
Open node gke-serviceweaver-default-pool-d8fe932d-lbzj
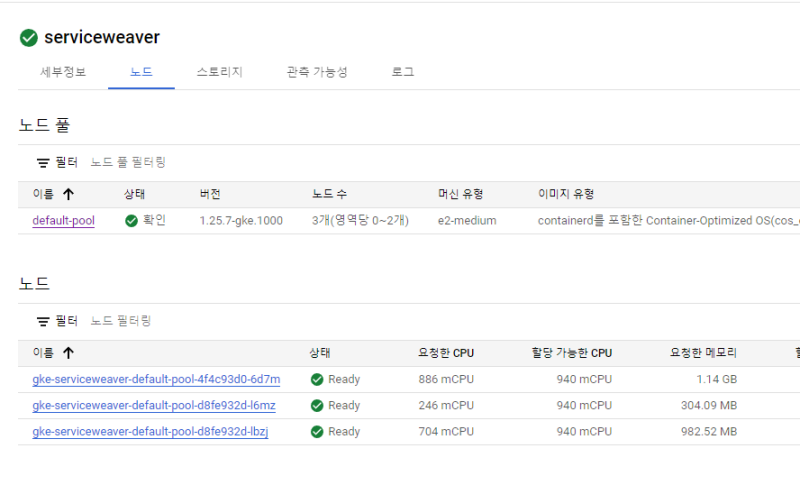pyautogui.click(x=150, y=432)
